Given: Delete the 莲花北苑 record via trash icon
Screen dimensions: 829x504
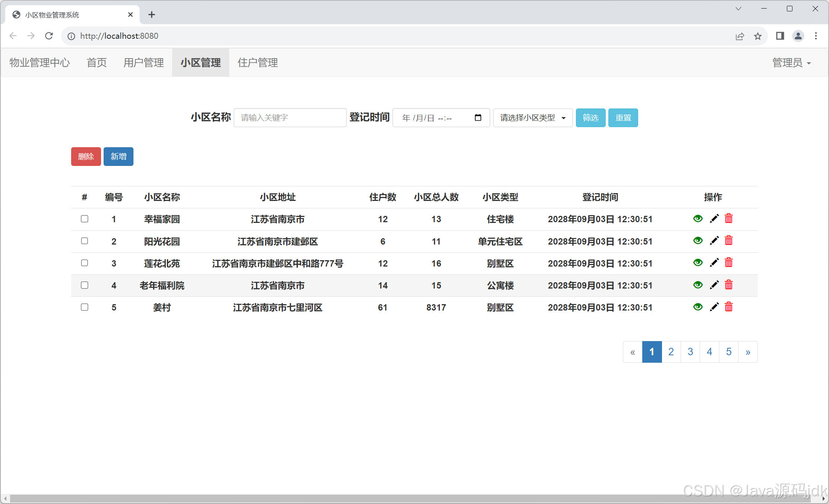Looking at the screenshot, I should 729,263.
